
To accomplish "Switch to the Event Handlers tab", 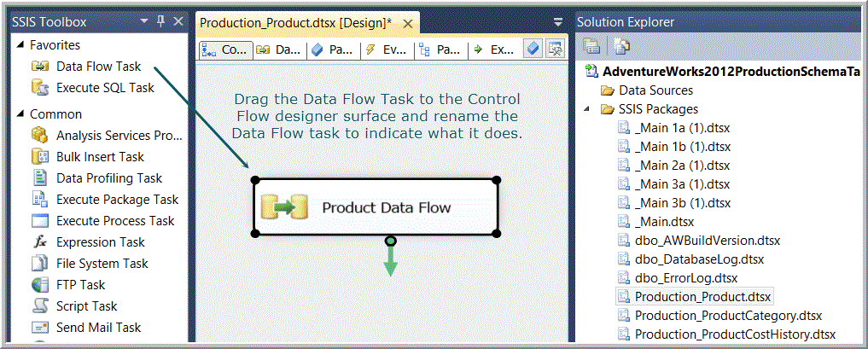I will coord(387,49).
